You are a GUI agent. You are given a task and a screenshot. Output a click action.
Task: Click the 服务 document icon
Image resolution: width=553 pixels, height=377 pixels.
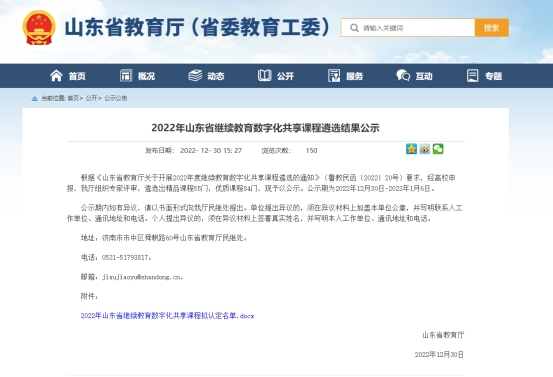tap(334, 75)
